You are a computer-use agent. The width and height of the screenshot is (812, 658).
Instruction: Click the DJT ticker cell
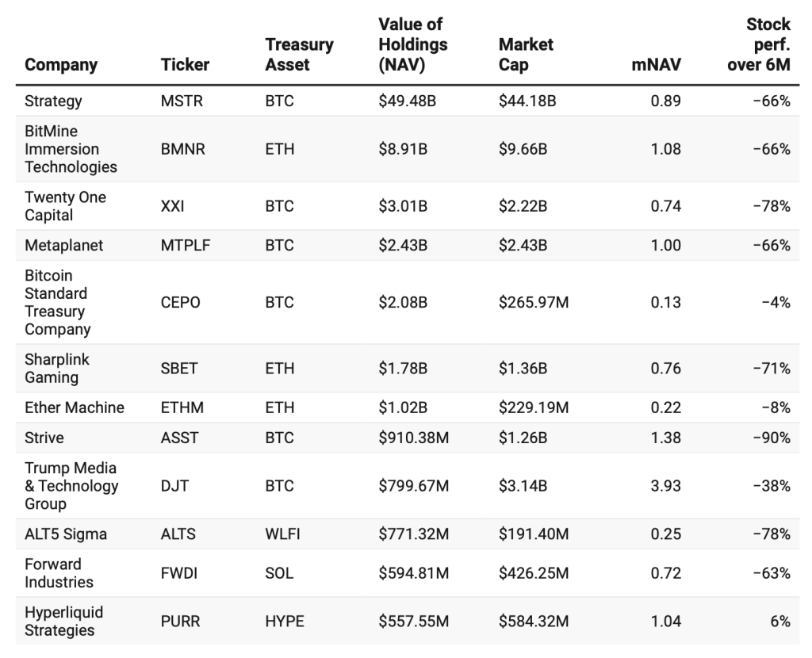pos(174,486)
